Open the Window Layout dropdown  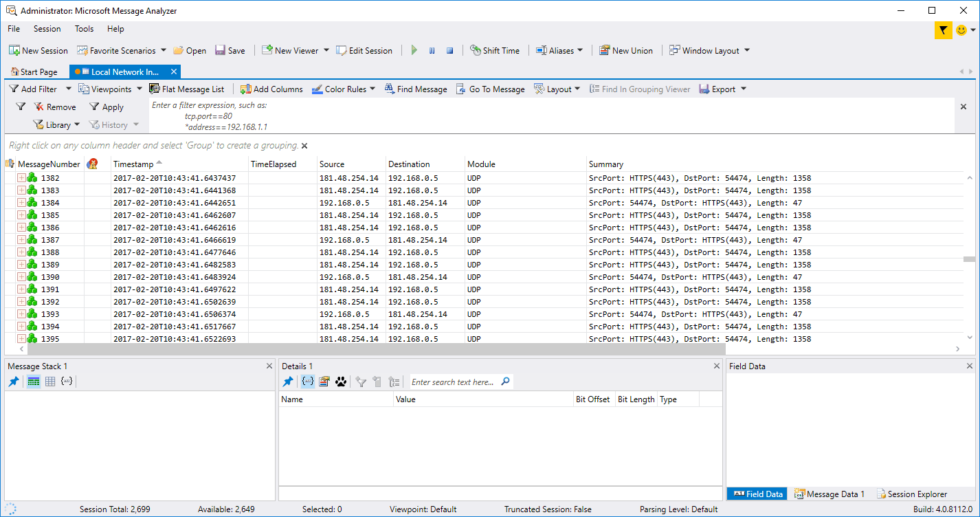710,50
